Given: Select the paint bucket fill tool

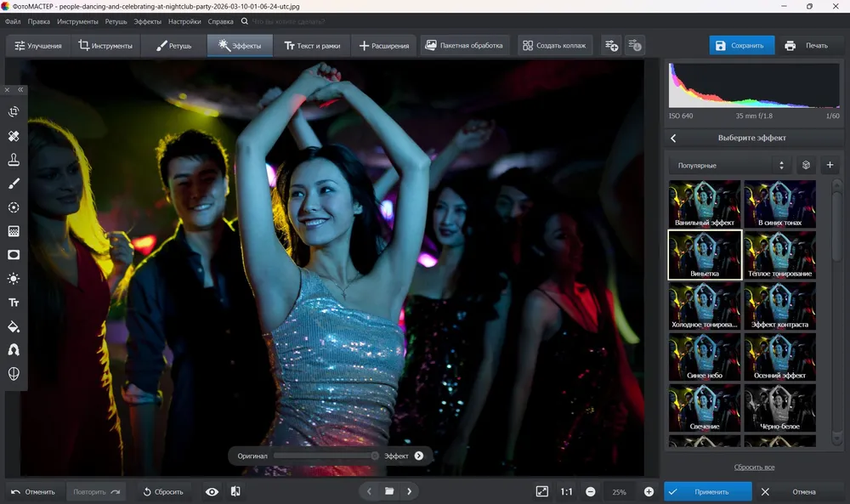Looking at the screenshot, I should (x=14, y=326).
